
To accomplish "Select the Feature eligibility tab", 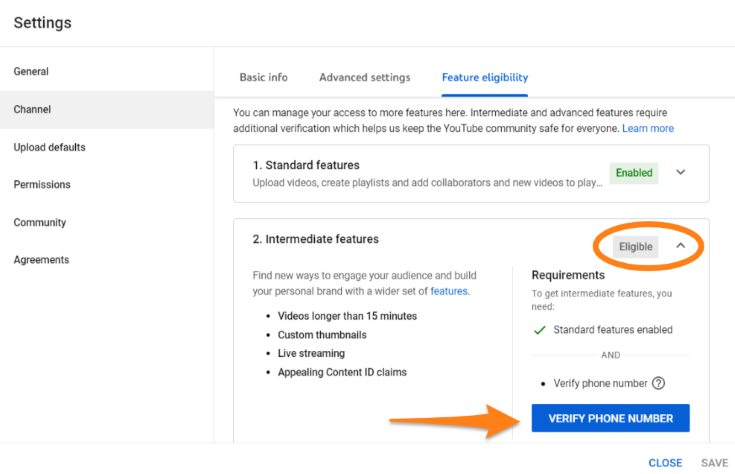I will (x=485, y=78).
